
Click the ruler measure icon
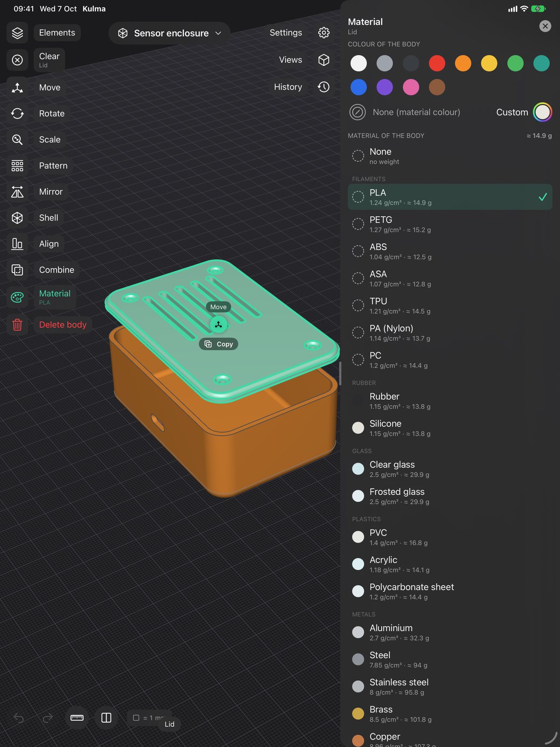coord(77,718)
